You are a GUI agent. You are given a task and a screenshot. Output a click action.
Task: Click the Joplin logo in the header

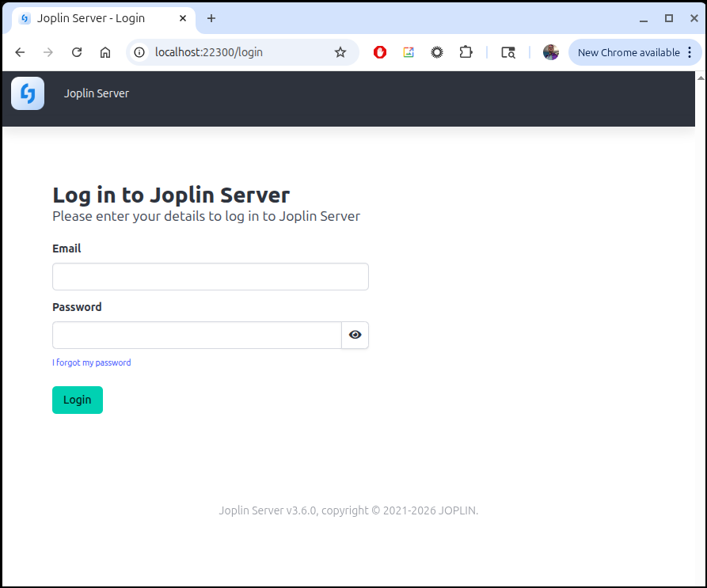28,93
